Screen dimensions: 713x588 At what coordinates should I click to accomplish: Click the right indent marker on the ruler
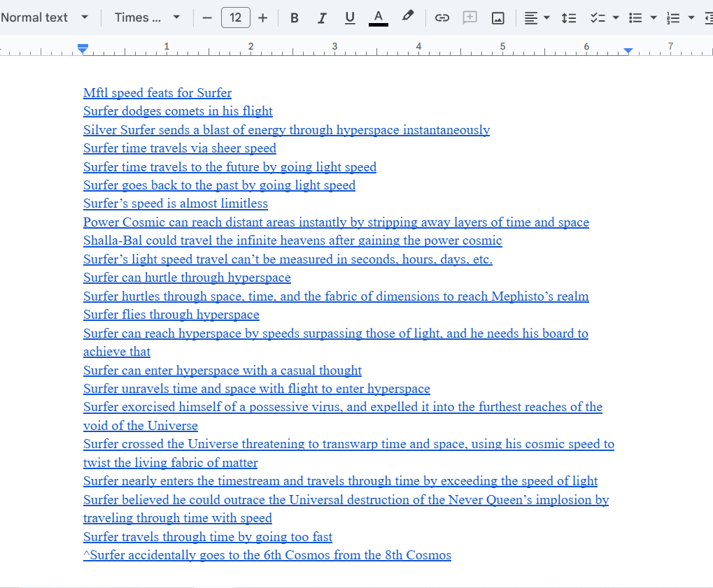[x=628, y=50]
